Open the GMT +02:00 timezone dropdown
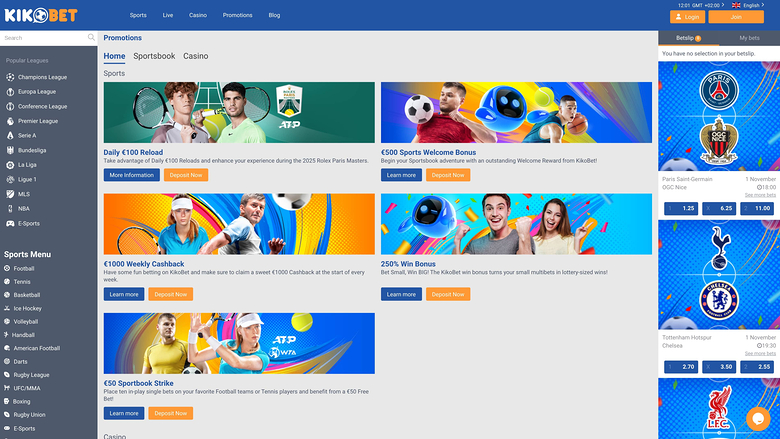The height and width of the screenshot is (439, 780). (701, 5)
